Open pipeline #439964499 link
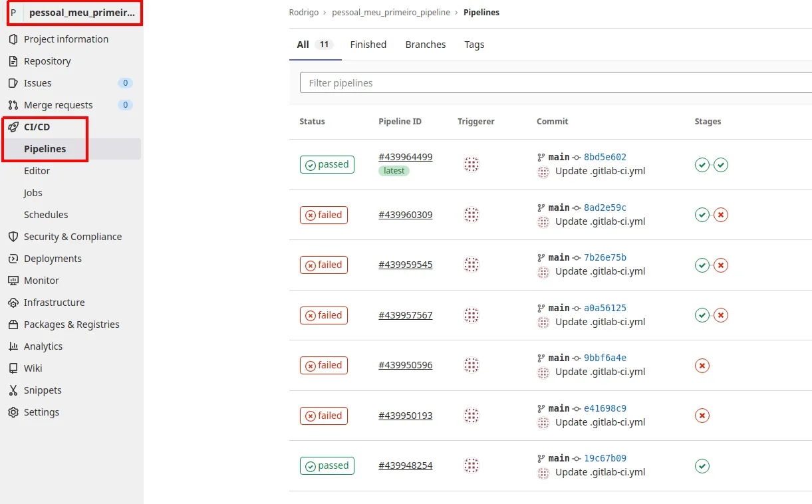Screen dimensions: 812x504 [406, 157]
